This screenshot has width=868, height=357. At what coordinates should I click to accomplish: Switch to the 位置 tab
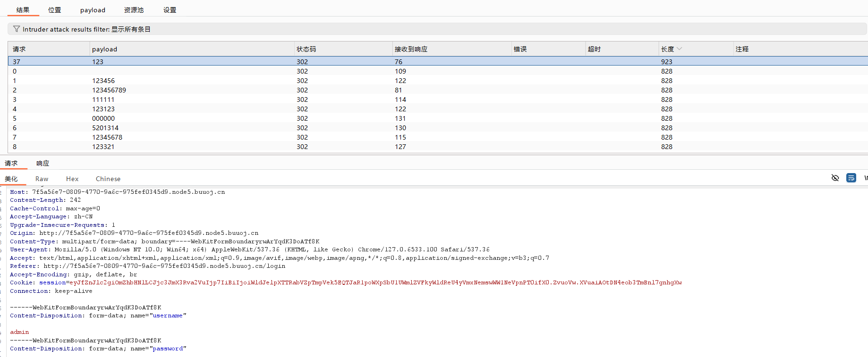tap(54, 10)
